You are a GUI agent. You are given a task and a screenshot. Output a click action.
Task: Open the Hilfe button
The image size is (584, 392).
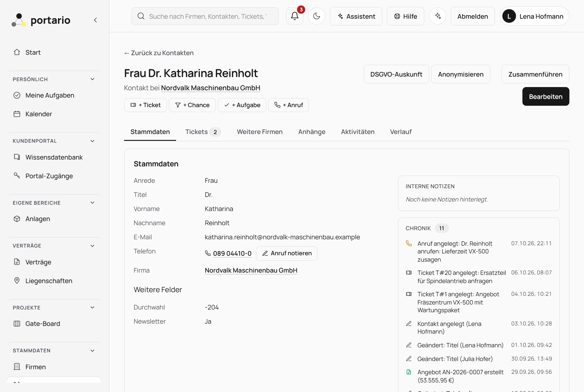click(x=405, y=16)
